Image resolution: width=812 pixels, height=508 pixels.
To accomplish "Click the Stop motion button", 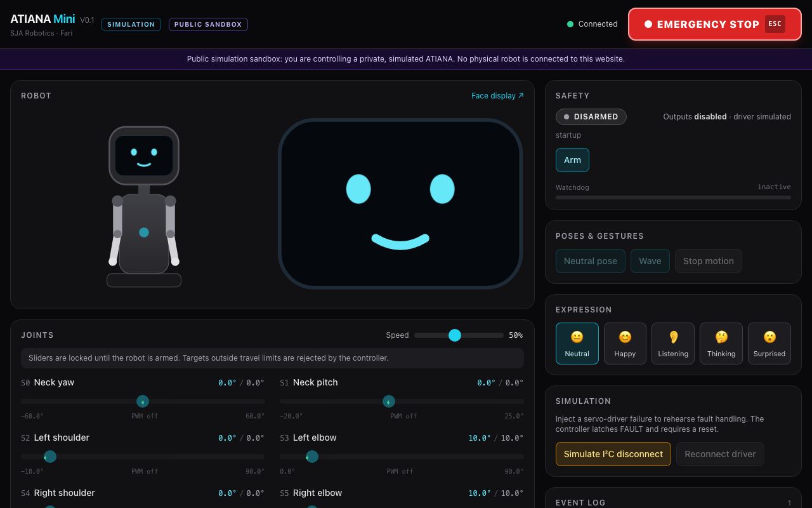I will [709, 261].
